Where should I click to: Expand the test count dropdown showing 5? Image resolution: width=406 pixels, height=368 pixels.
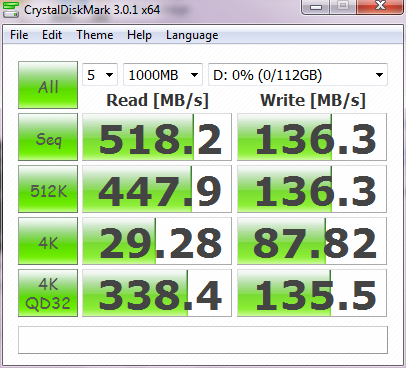click(x=100, y=75)
